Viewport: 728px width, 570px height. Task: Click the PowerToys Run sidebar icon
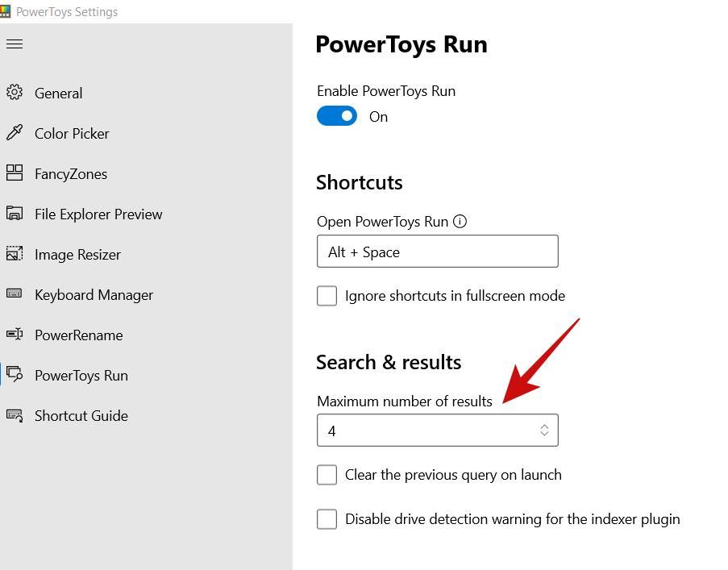(15, 374)
